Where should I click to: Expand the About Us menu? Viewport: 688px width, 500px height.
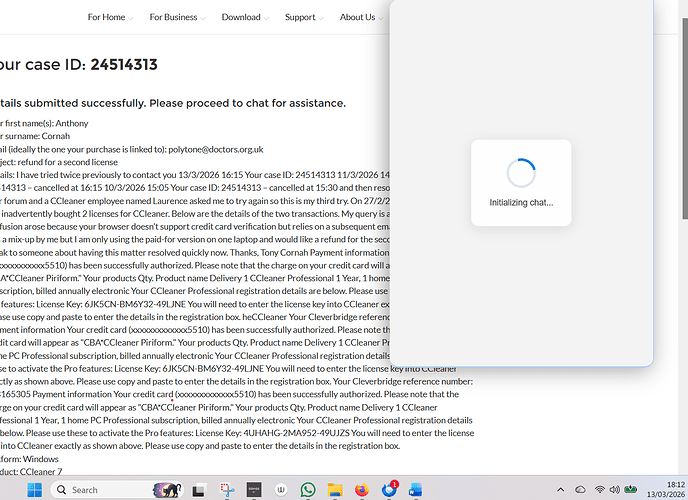pyautogui.click(x=361, y=17)
